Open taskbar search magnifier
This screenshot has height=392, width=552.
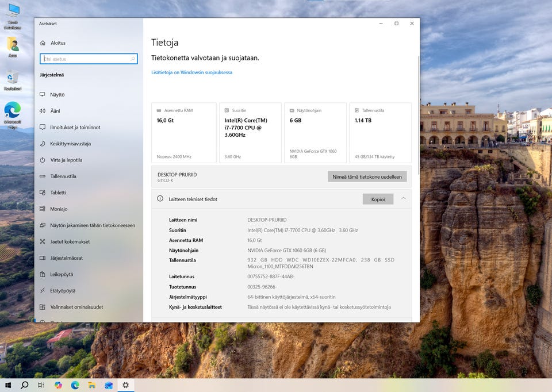click(x=24, y=385)
